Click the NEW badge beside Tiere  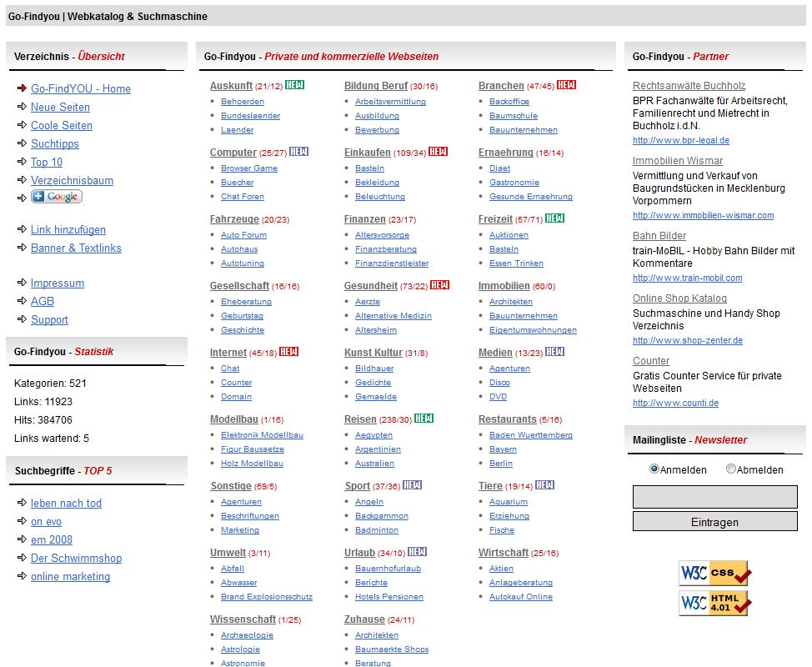[544, 485]
